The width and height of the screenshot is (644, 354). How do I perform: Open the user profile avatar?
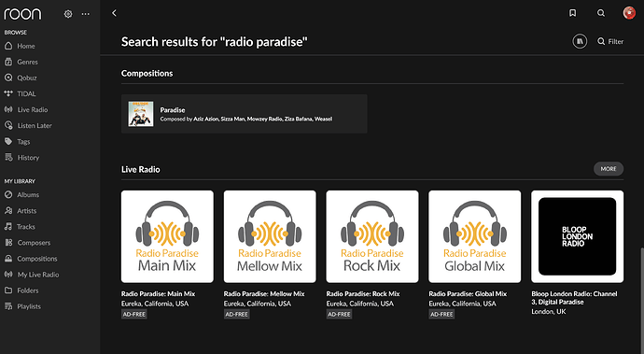point(629,13)
